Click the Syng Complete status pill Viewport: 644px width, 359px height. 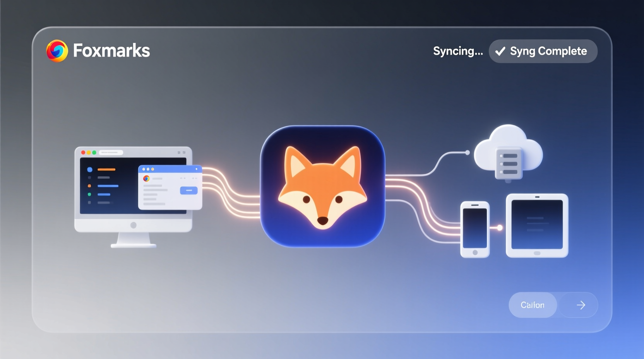543,51
